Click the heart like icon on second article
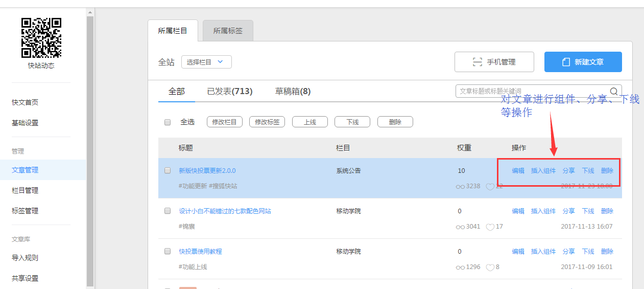This screenshot has width=644, height=289. 490,227
